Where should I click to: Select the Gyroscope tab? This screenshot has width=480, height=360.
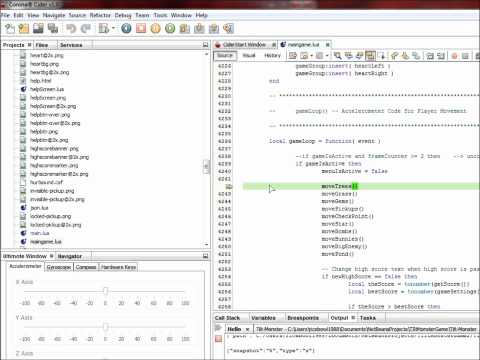click(x=59, y=267)
